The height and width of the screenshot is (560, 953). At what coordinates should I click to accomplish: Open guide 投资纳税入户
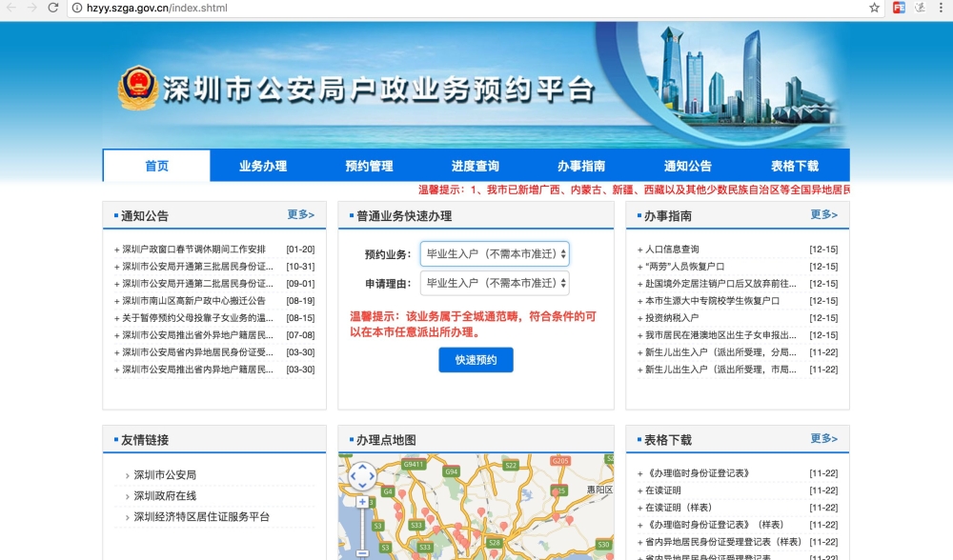coord(672,318)
